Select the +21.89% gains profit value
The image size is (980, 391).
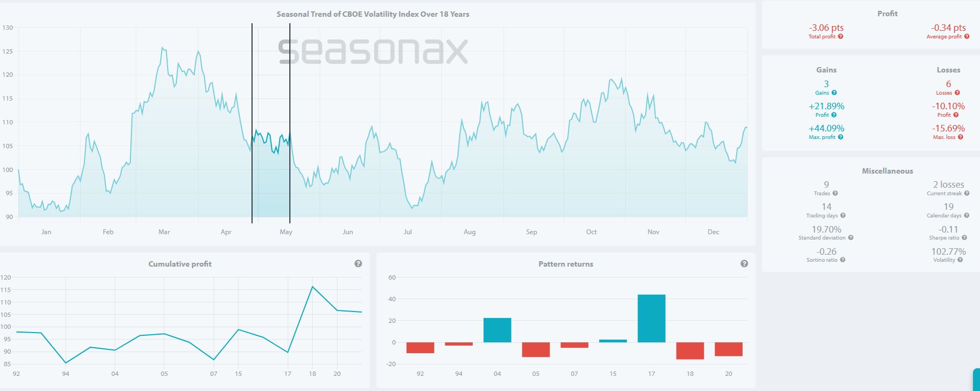[826, 106]
